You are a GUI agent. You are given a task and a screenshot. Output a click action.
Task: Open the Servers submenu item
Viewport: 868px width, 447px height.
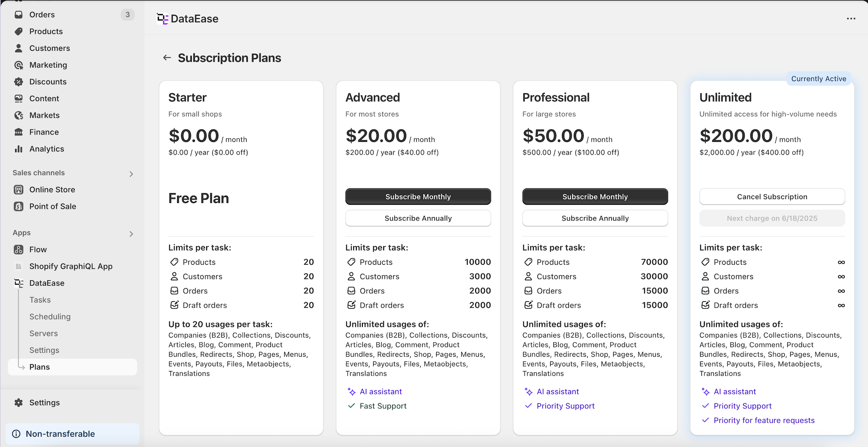(x=43, y=333)
